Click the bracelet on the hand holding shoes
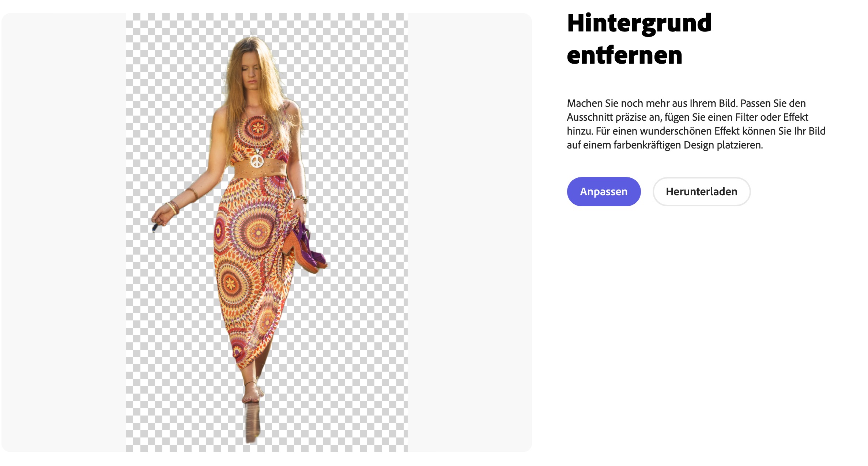868x466 pixels. (x=301, y=199)
